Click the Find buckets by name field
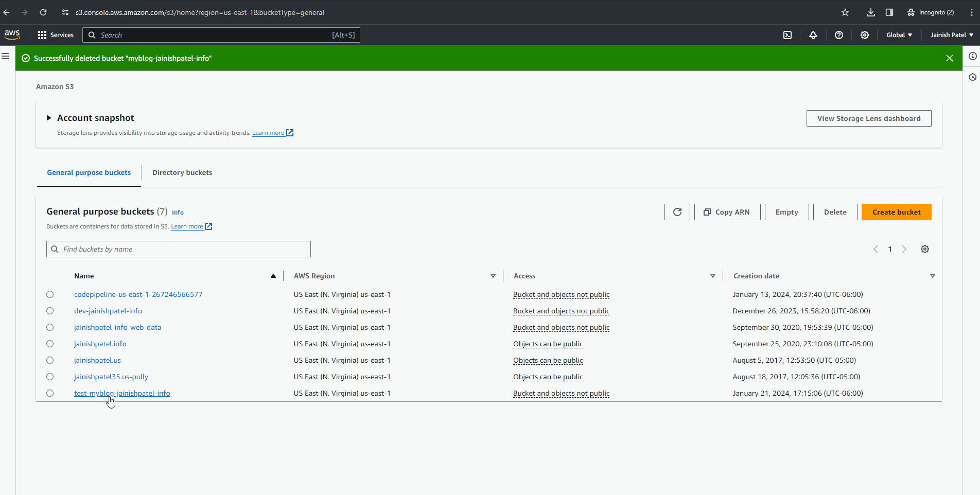 (184, 249)
